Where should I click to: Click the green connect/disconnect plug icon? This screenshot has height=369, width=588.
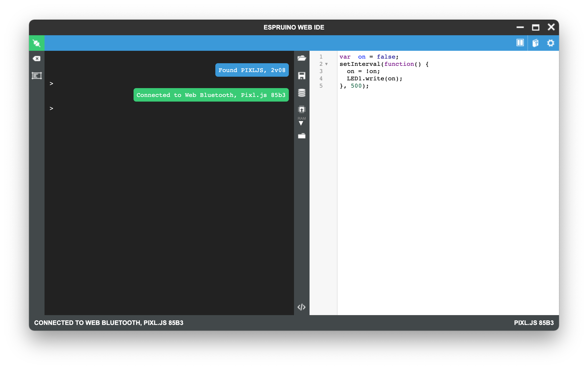pyautogui.click(x=37, y=43)
